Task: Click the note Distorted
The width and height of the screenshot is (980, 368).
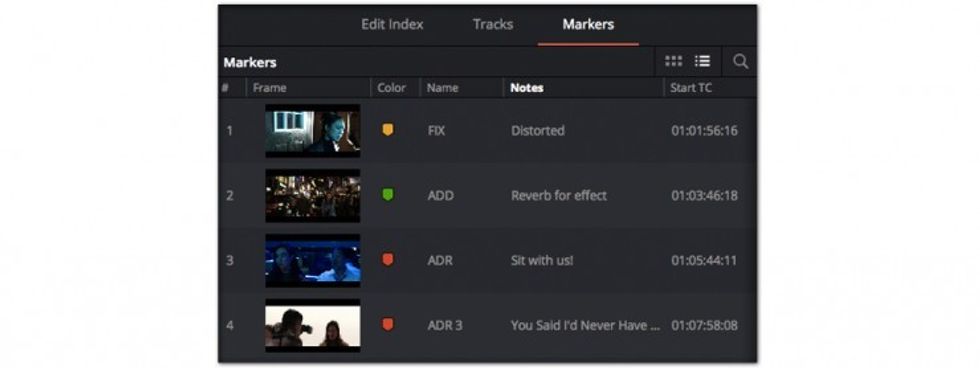Action: [x=538, y=131]
